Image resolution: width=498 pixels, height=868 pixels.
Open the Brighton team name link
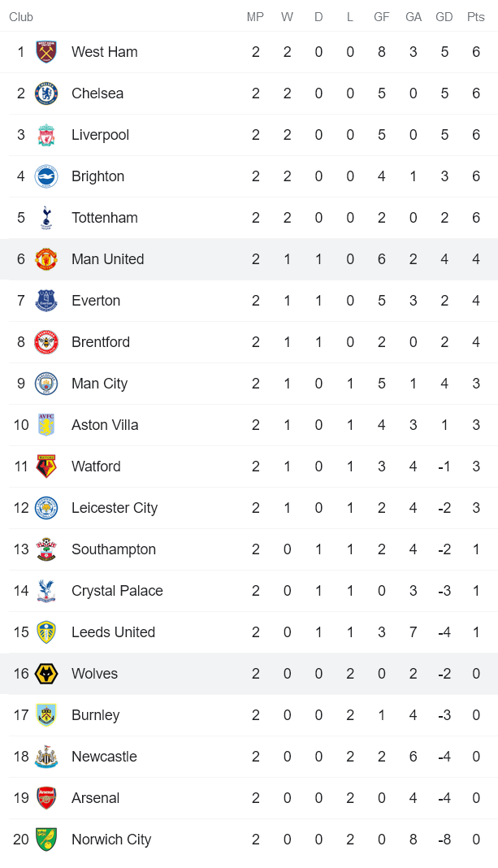click(x=97, y=176)
